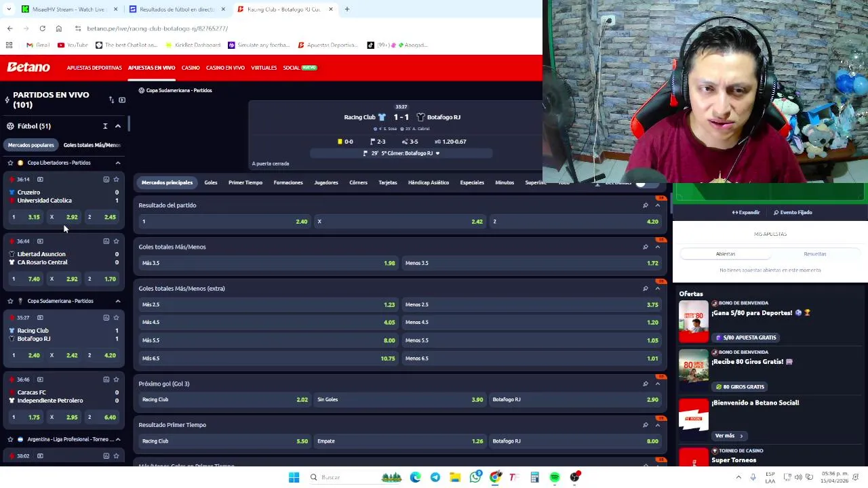Click the video icon beside 36:14 match time
Viewport: 868px width, 488px height.
[x=40, y=180]
